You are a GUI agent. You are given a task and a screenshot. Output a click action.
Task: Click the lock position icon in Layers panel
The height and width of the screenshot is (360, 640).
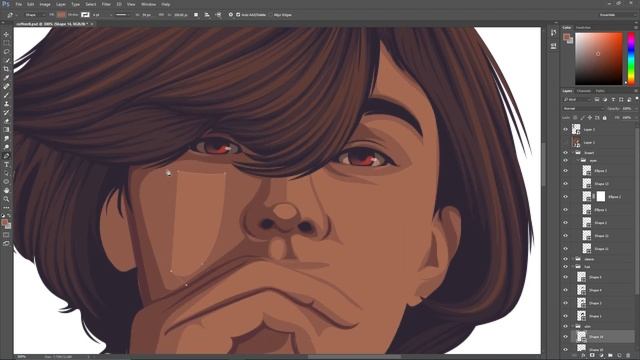coord(590,118)
